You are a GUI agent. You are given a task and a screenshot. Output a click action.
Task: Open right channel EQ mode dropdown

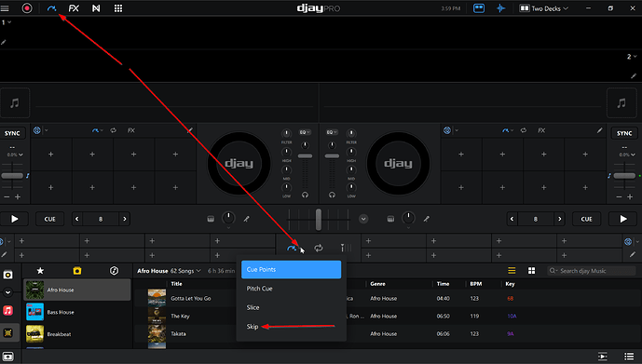(332, 132)
